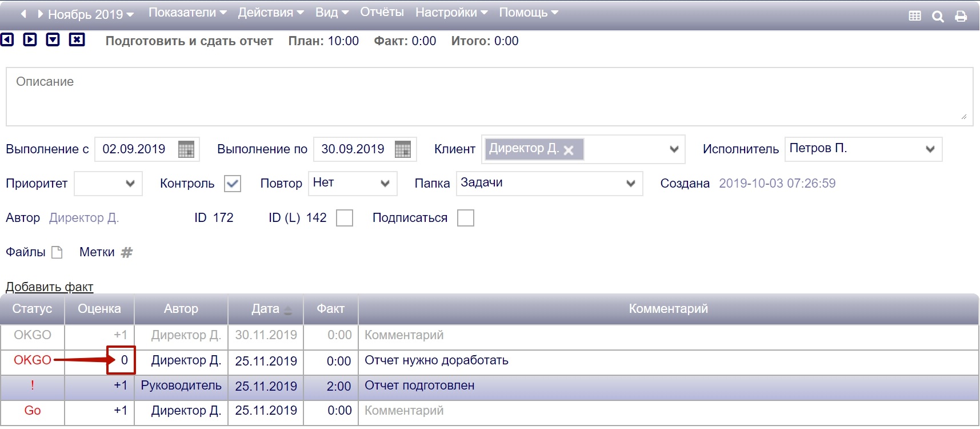Click into the Описание text area
Viewport: 980px width, 429px height.
[x=489, y=97]
